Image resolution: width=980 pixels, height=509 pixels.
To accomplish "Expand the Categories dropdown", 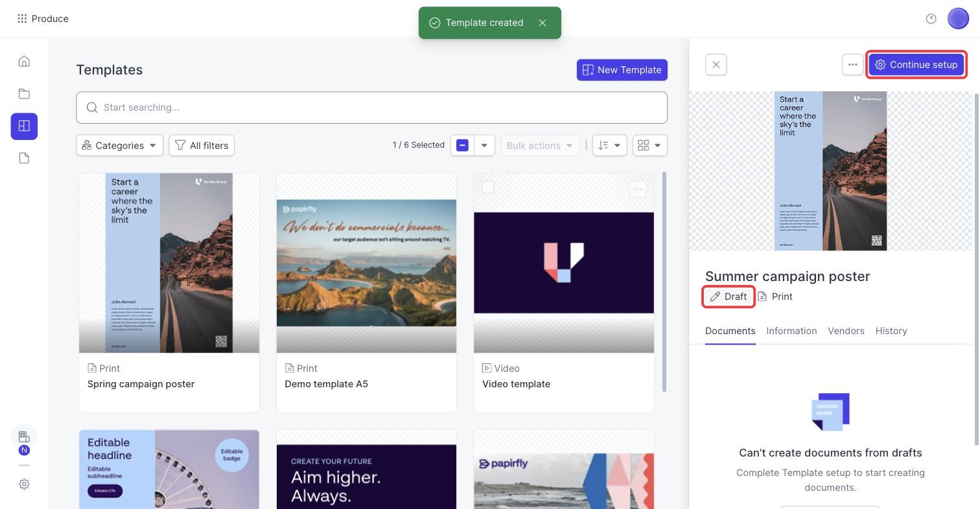I will click(120, 146).
